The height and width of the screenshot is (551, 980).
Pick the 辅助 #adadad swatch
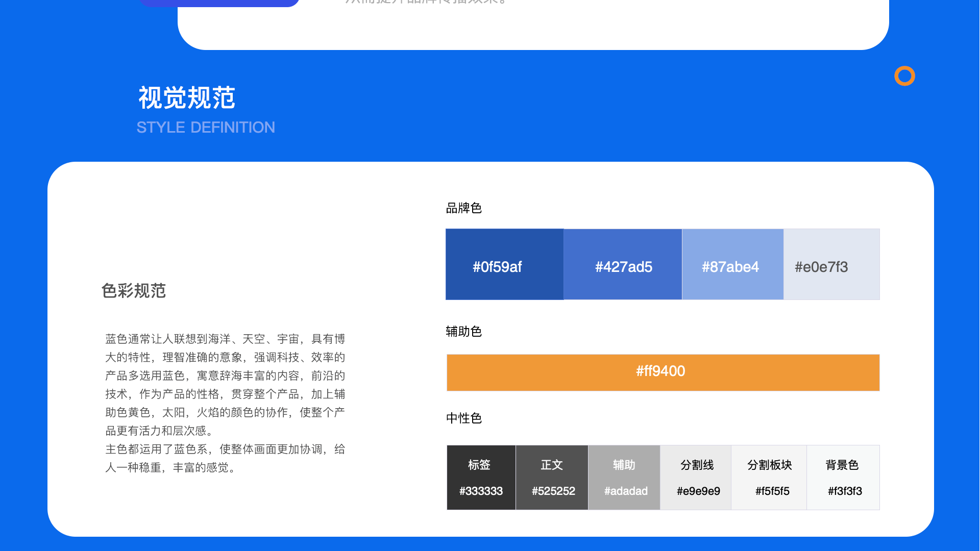click(624, 478)
